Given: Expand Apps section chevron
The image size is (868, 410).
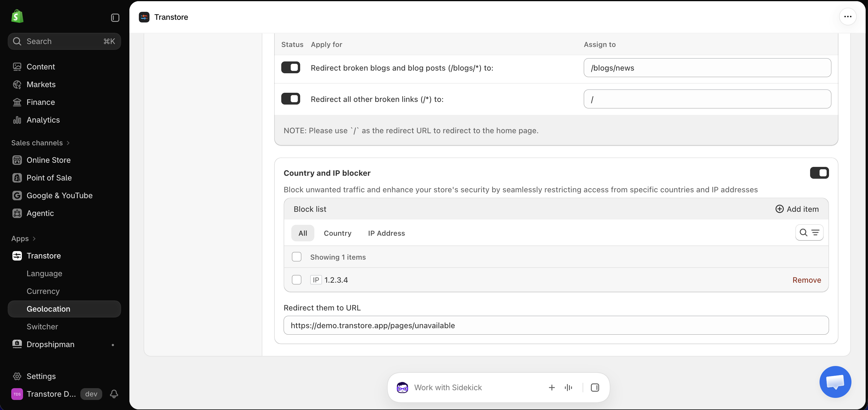Looking at the screenshot, I should coord(34,238).
